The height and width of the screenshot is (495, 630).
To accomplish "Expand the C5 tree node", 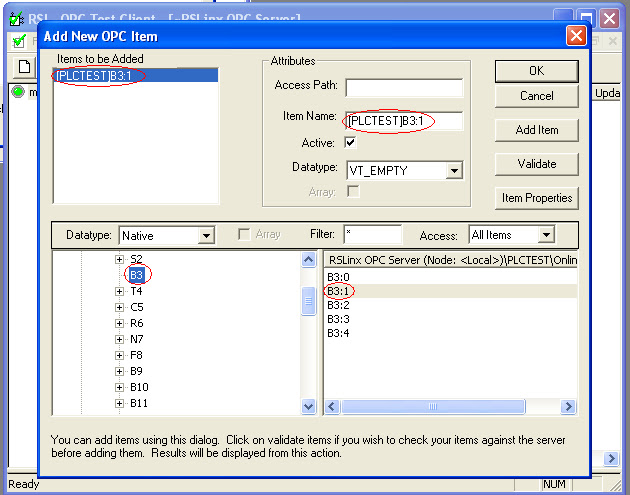I will pos(119,307).
